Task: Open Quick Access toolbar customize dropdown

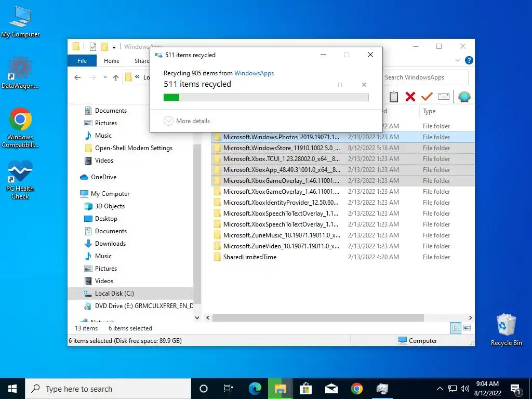Action: pos(114,47)
